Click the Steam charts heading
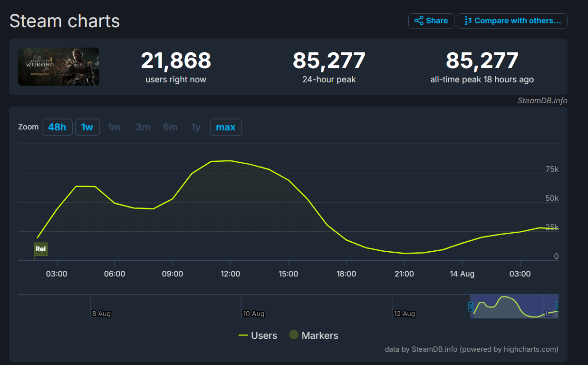 65,21
